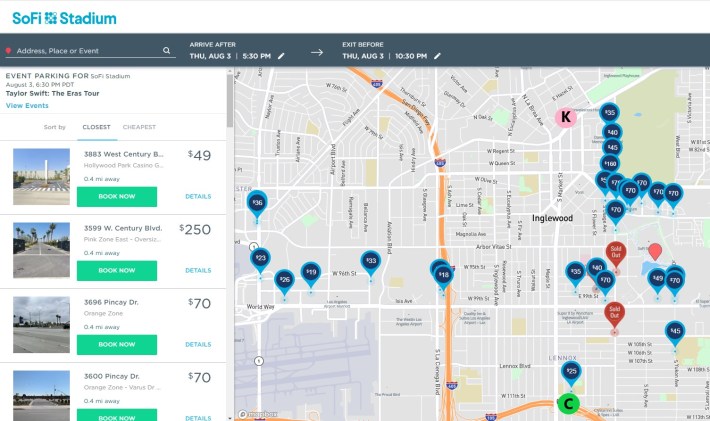Select the $160 parking pin
Image resolution: width=710 pixels, height=421 pixels.
609,163
